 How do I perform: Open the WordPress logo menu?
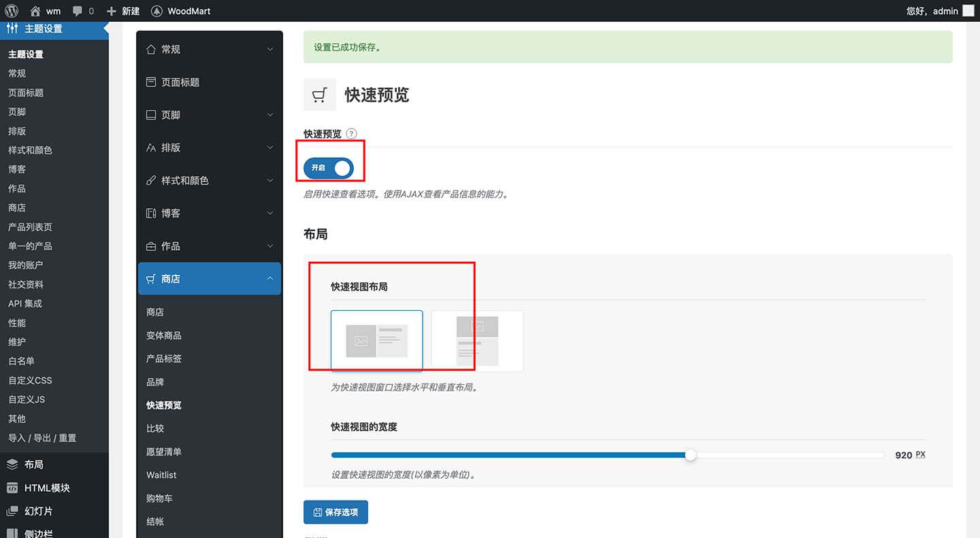11,11
